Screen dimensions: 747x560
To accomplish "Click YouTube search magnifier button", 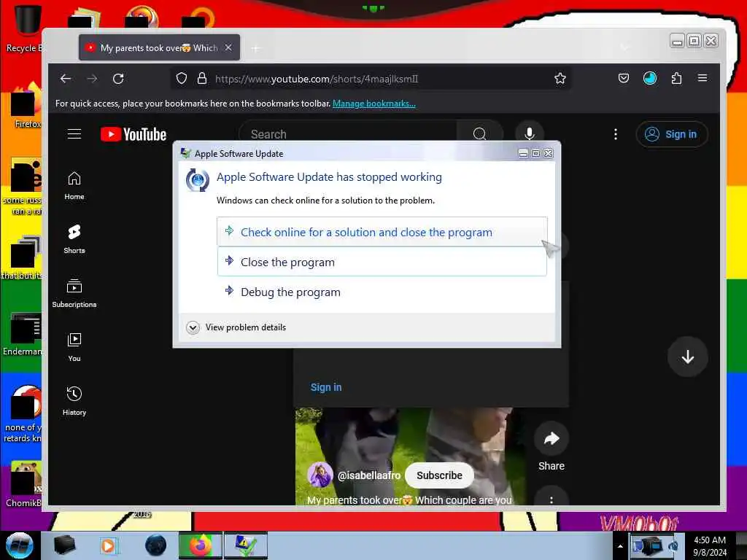I will [480, 134].
